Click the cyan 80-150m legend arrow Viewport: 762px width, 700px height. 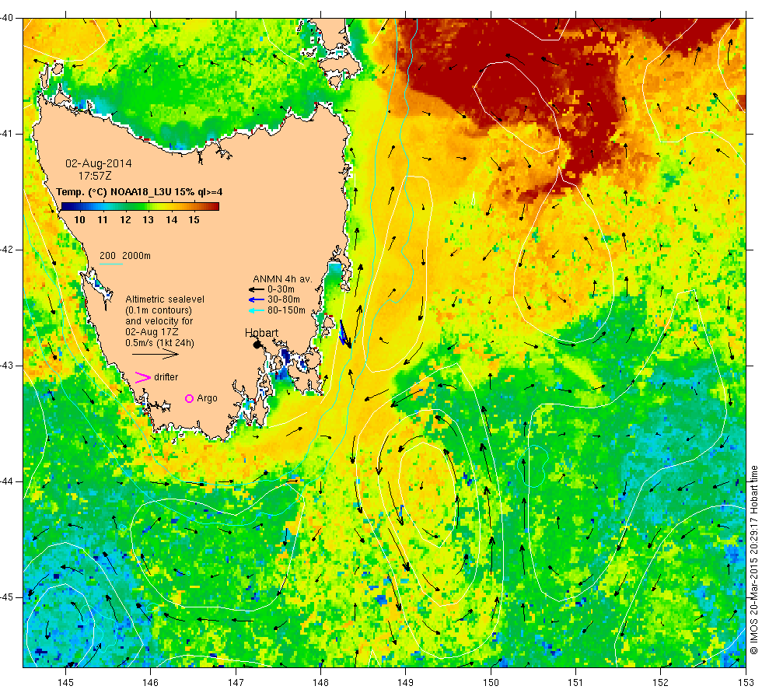coord(256,310)
